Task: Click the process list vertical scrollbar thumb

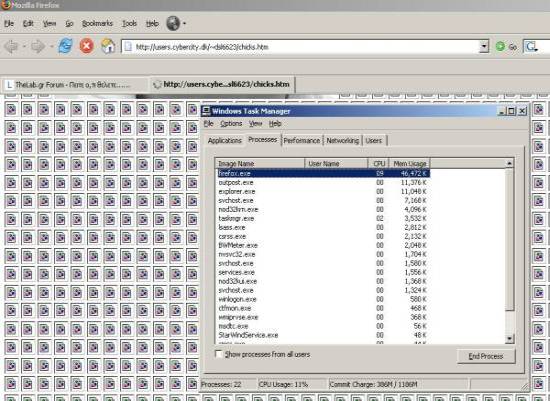Action: point(509,239)
